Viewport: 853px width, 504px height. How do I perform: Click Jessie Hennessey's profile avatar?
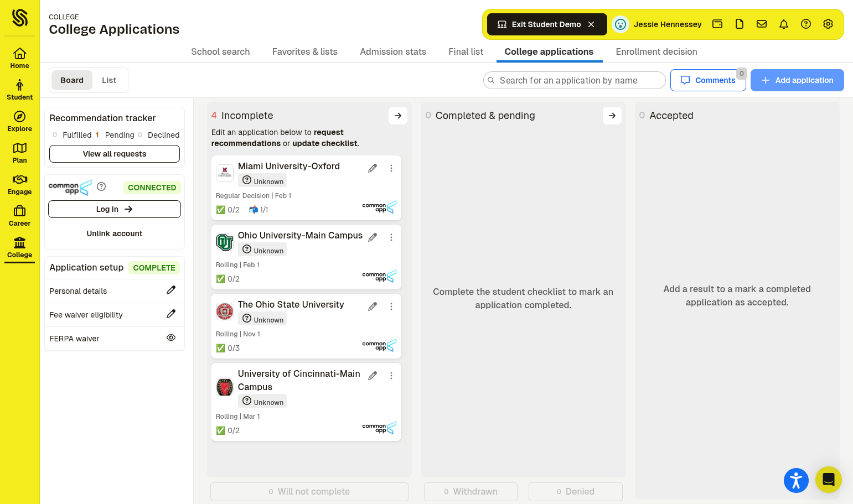(x=621, y=24)
